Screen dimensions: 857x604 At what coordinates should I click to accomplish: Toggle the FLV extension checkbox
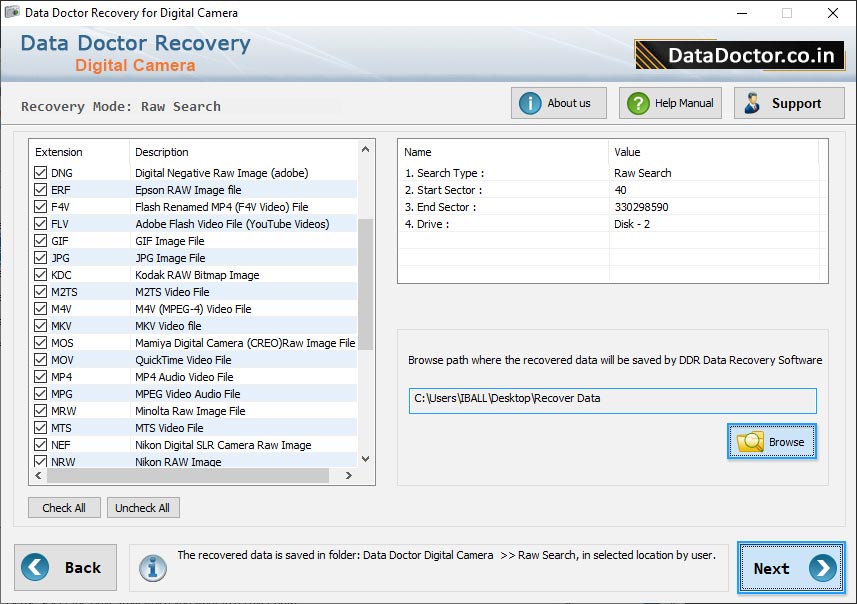40,224
